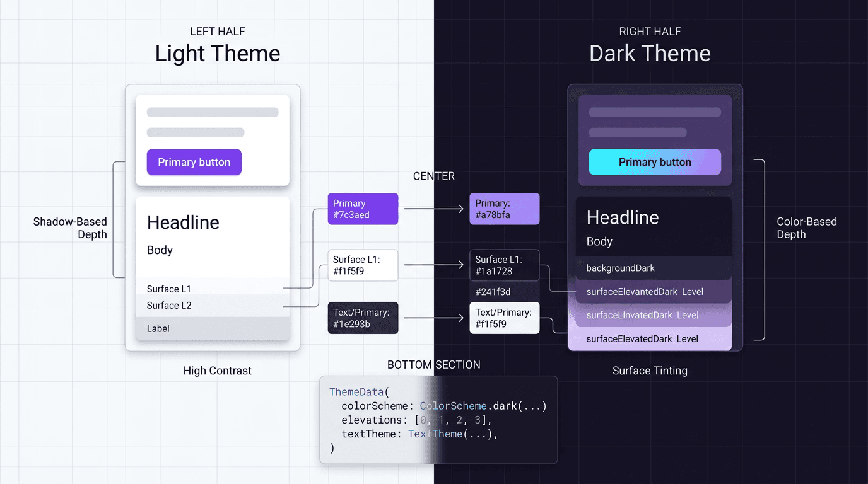
Task: Select the Primary #a78bfa color swatch
Action: click(x=504, y=209)
